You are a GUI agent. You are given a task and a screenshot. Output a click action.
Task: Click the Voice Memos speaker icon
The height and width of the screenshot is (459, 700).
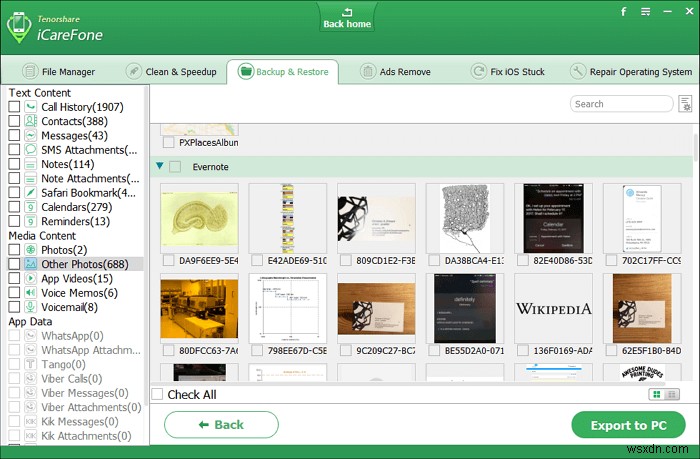[30, 292]
